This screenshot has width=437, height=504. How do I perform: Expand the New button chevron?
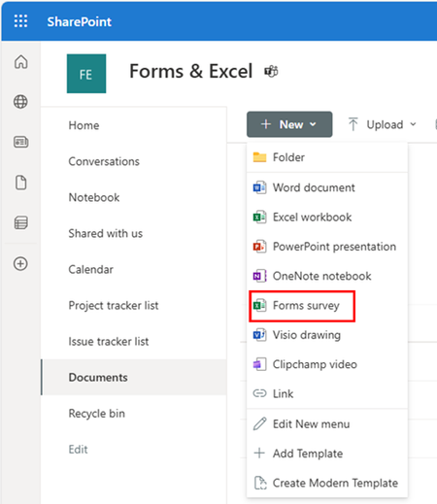pyautogui.click(x=313, y=124)
